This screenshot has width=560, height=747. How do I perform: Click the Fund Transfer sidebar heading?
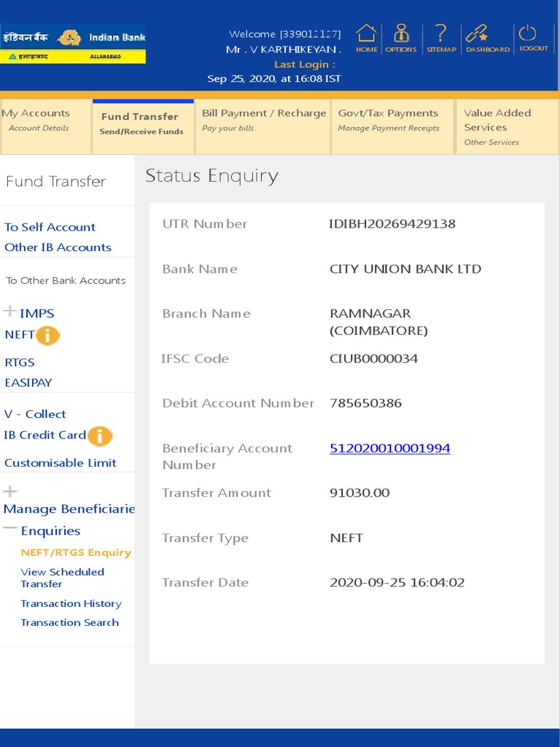(56, 182)
